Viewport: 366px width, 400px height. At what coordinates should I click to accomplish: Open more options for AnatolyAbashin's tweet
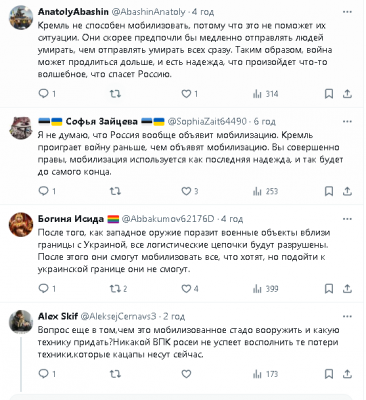[347, 12]
